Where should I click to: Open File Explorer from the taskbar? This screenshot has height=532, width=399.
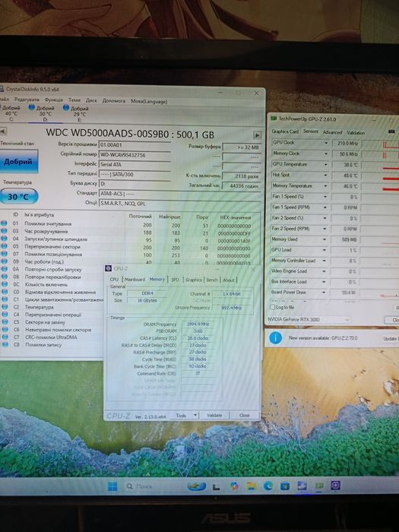[251, 486]
